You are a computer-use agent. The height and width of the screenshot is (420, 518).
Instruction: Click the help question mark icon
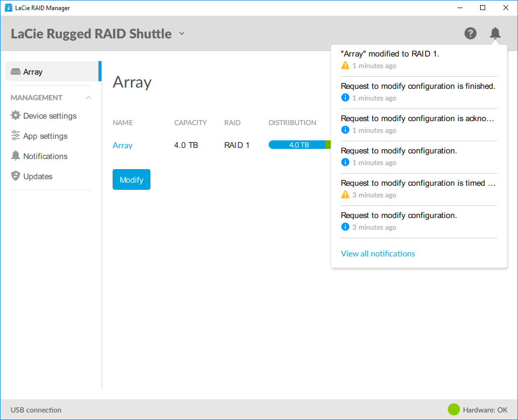[x=470, y=34]
